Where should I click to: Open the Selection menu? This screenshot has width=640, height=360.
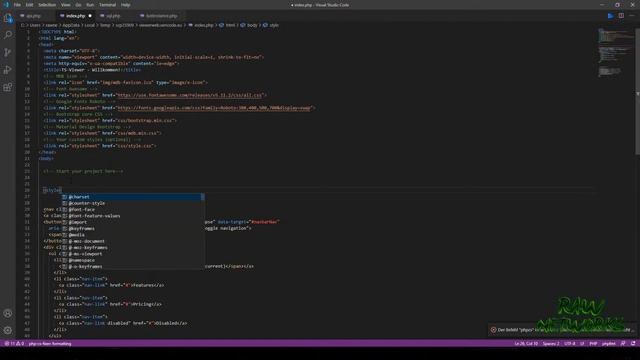[47, 5]
